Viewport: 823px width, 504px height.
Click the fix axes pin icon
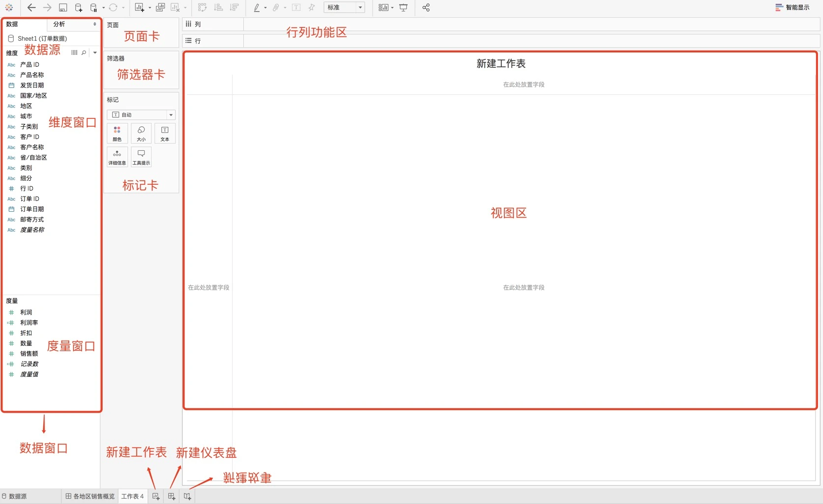pos(312,7)
